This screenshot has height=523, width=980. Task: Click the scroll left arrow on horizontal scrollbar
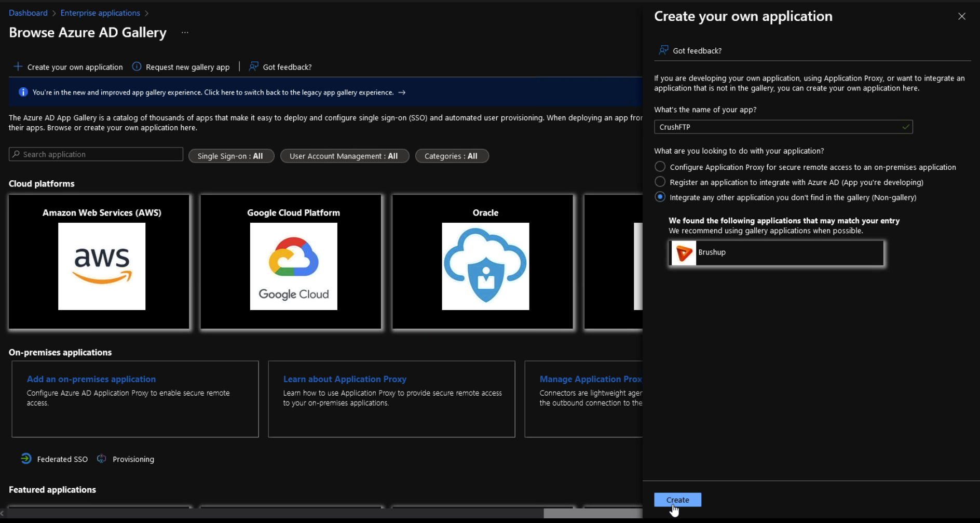tap(3, 513)
